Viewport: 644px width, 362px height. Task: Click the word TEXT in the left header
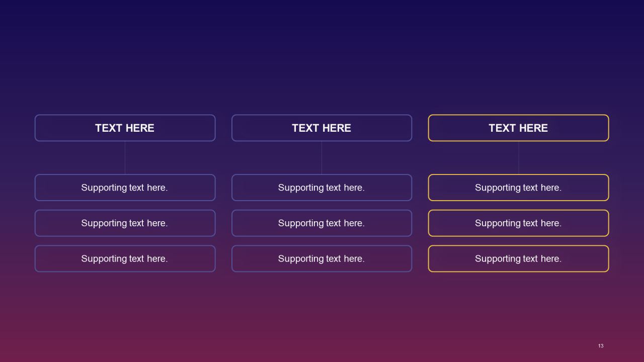(x=108, y=128)
